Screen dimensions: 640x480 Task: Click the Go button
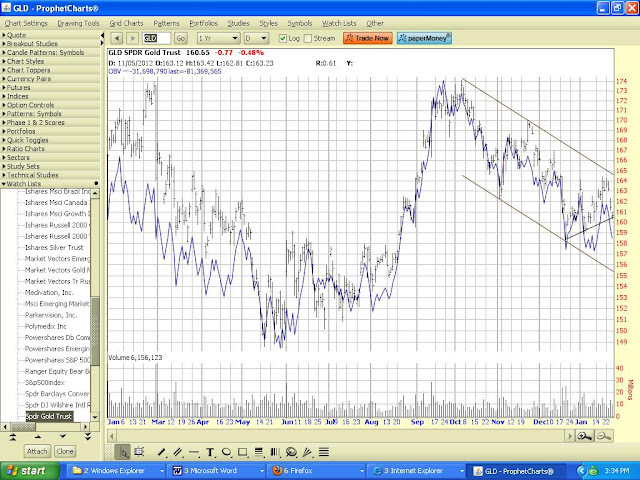[181, 38]
